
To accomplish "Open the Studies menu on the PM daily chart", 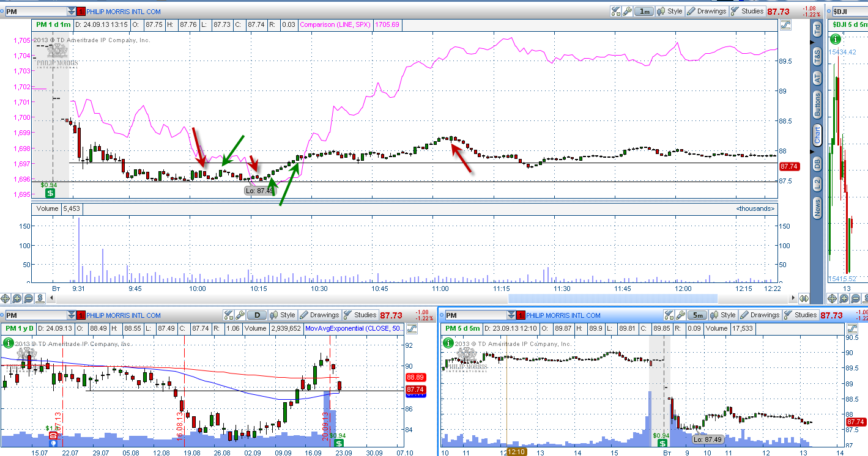I will 360,315.
